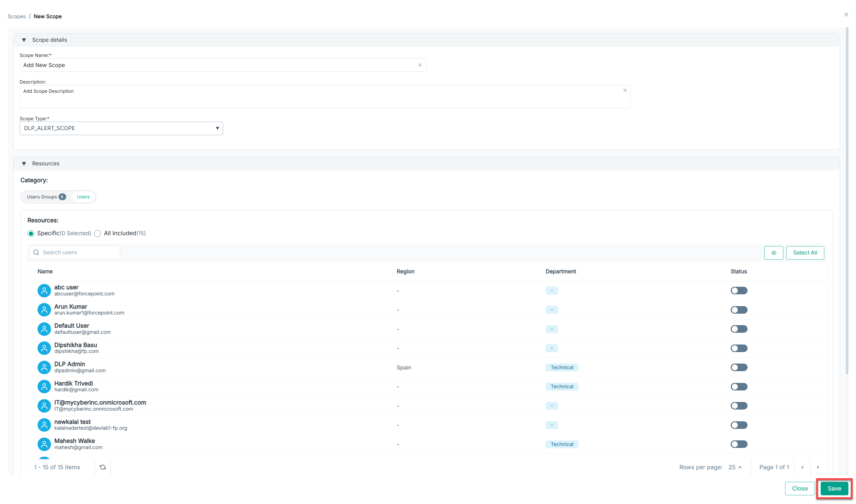
Task: Click the refresh icon near item count
Action: pyautogui.click(x=103, y=467)
